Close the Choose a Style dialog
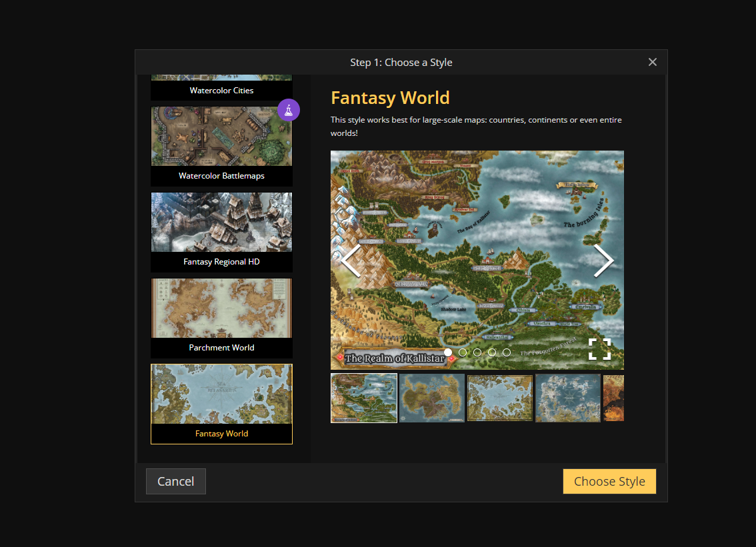 [x=652, y=62]
